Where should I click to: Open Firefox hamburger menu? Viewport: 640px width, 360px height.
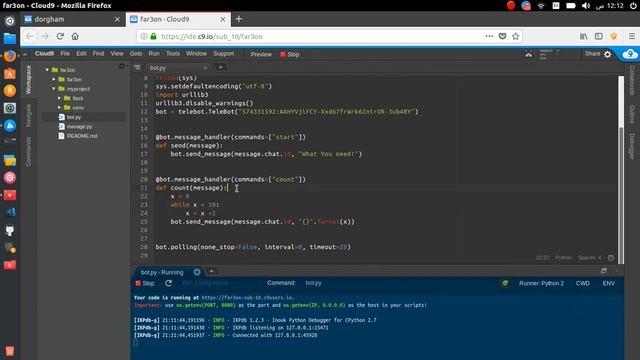pos(631,36)
